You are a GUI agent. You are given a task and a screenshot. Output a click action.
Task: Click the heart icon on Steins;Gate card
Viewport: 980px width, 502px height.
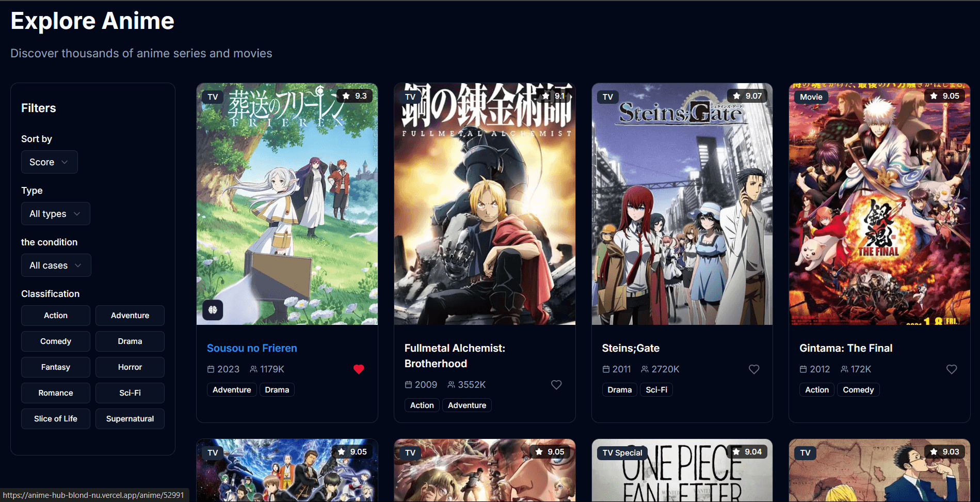753,369
